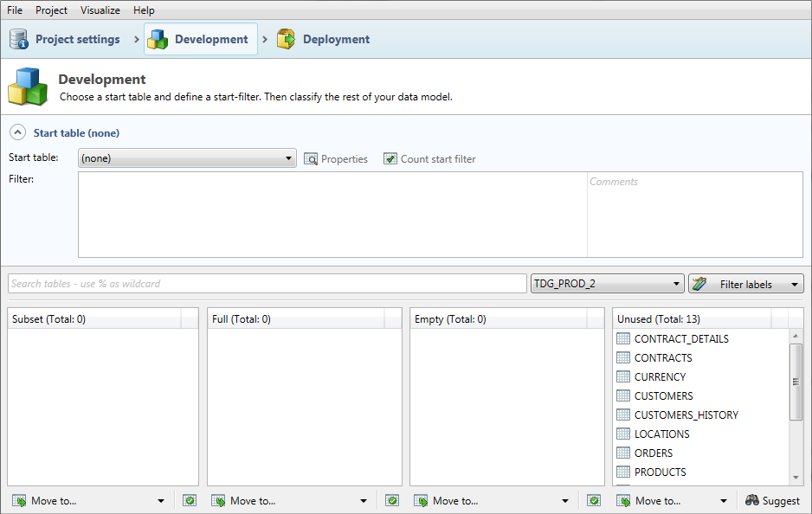Click the CONTRACT_DETAILS table icon
The width and height of the screenshot is (812, 514).
click(623, 339)
